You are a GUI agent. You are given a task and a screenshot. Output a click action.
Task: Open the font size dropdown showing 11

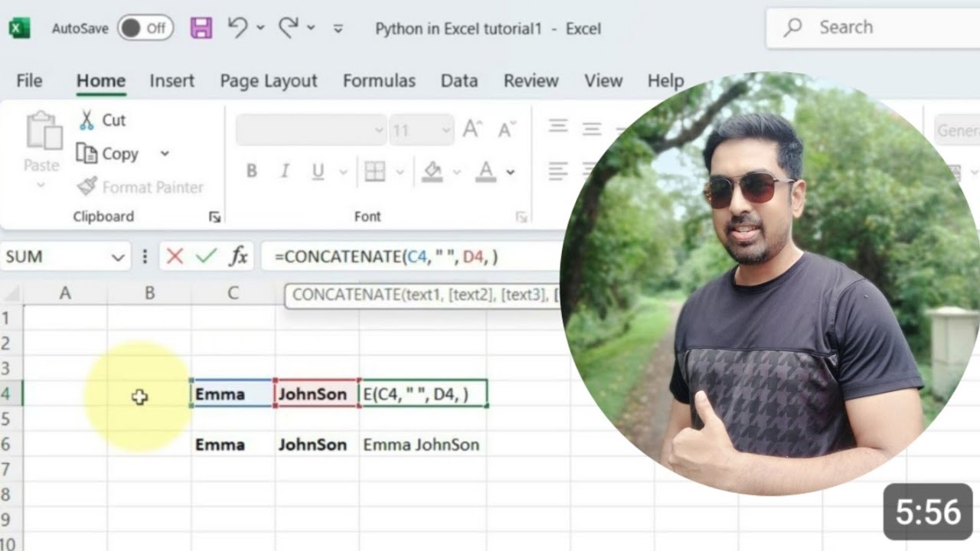422,131
